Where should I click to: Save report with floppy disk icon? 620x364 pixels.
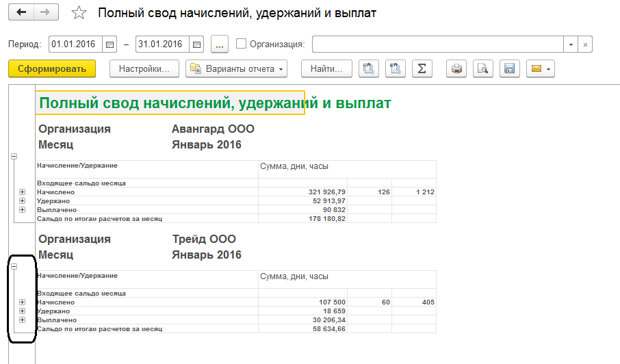(x=508, y=68)
